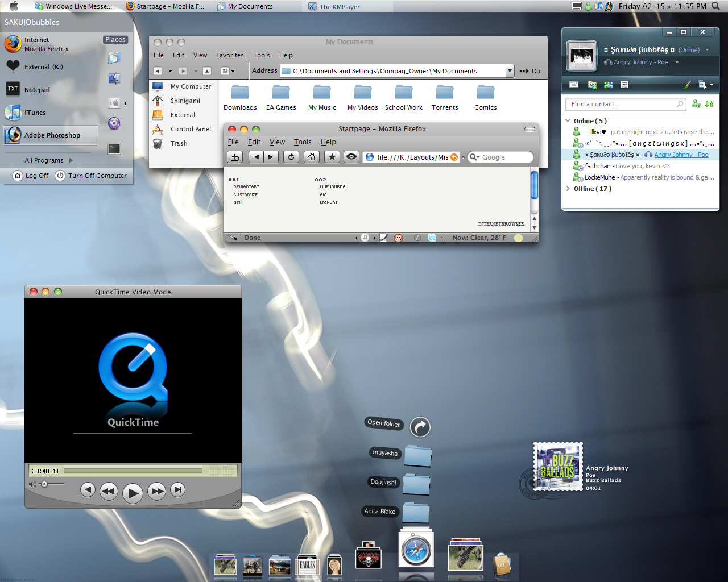Open dropdown beside Angry Johnny - Poe message
This screenshot has width=728, height=582.
point(677,63)
